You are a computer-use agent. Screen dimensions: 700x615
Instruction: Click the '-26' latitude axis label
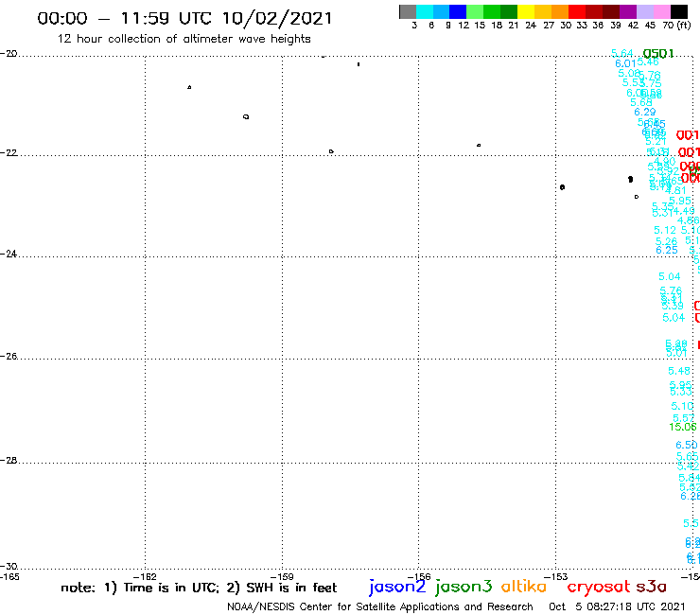(x=9, y=357)
